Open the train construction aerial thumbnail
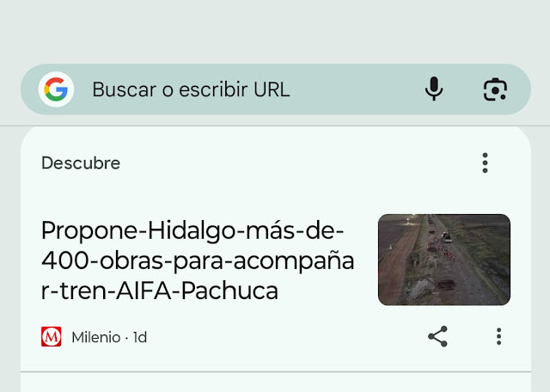 click(444, 260)
